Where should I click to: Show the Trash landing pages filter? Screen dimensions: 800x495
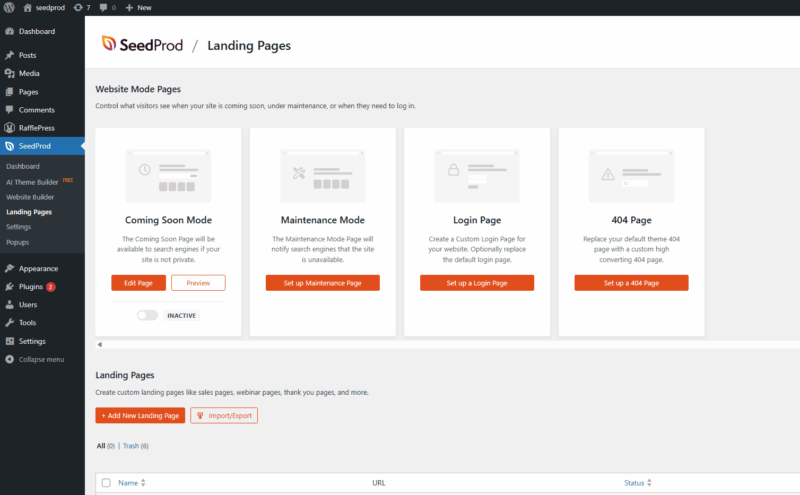[x=134, y=445]
